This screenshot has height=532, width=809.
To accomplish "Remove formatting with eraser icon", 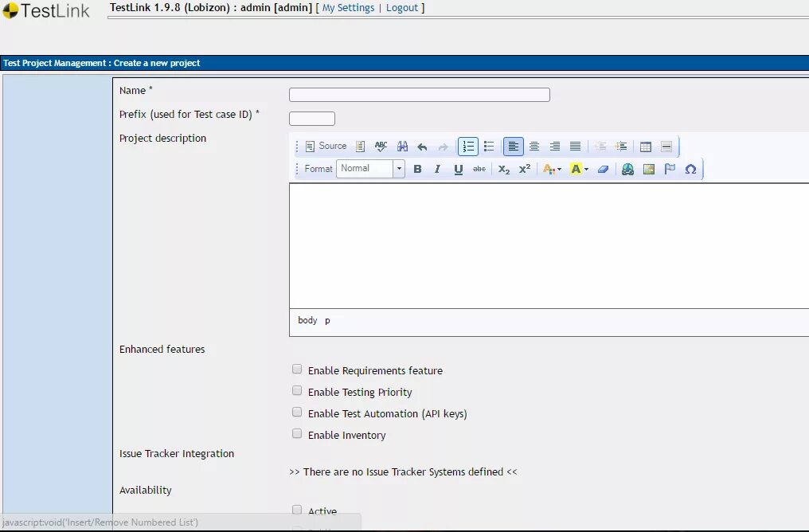I will click(603, 170).
